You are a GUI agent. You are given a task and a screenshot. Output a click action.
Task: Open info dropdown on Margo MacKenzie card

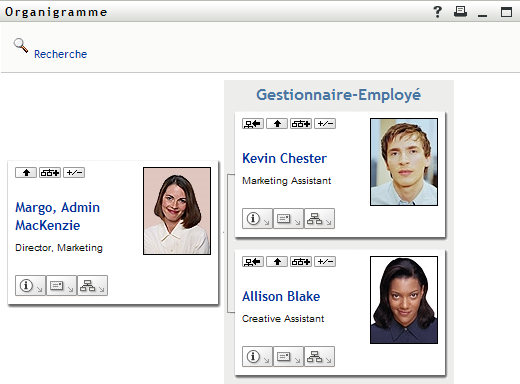point(30,285)
